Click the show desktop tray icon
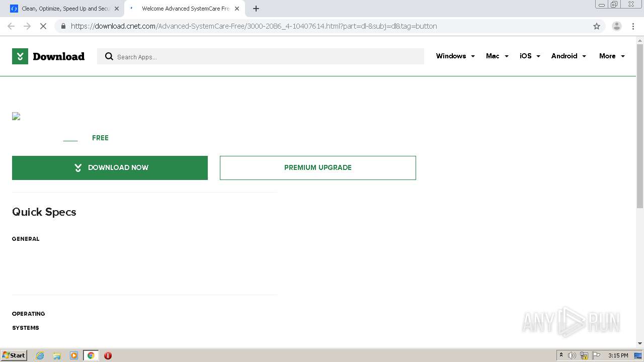The width and height of the screenshot is (644, 362). pyautogui.click(x=638, y=355)
